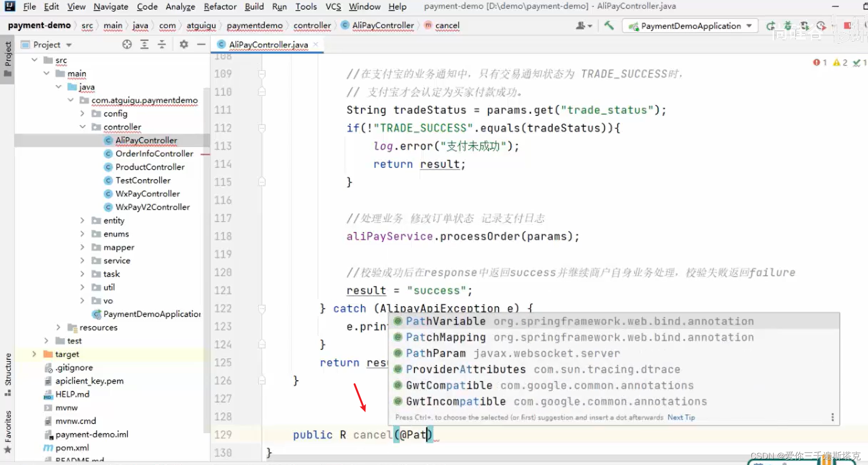
Task: Open the Analyze menu
Action: [180, 6]
